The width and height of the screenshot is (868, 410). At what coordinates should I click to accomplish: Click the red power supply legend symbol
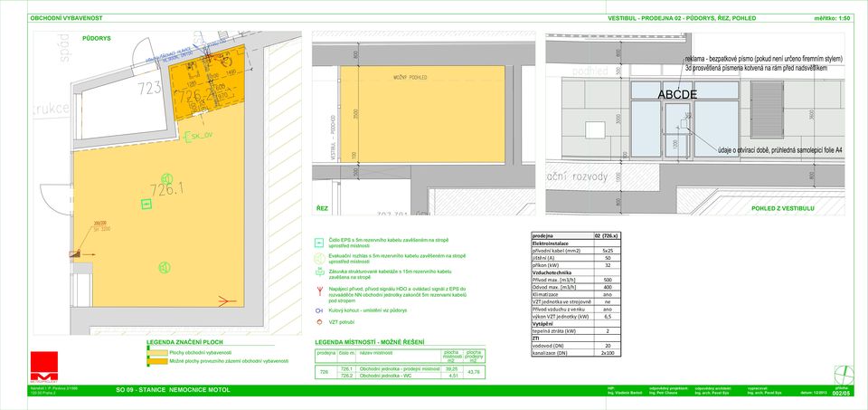(319, 291)
